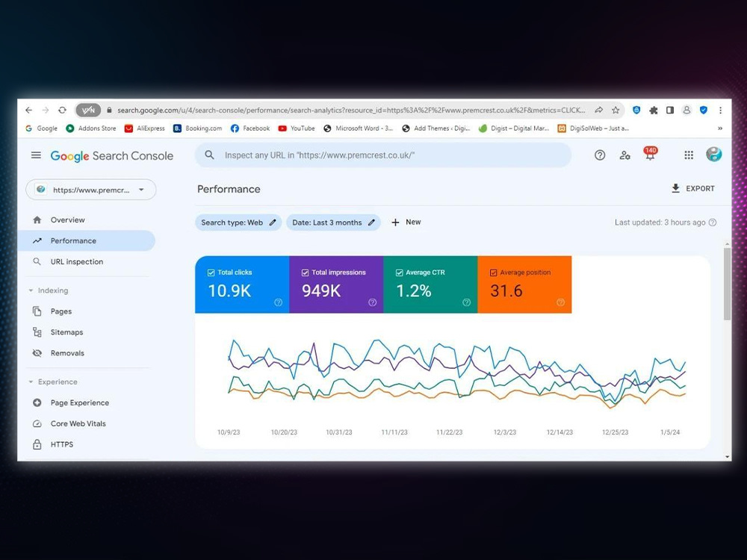Screen dimensions: 747x560
Task: Open the Digist Digital Mar... bookmark
Action: (514, 128)
